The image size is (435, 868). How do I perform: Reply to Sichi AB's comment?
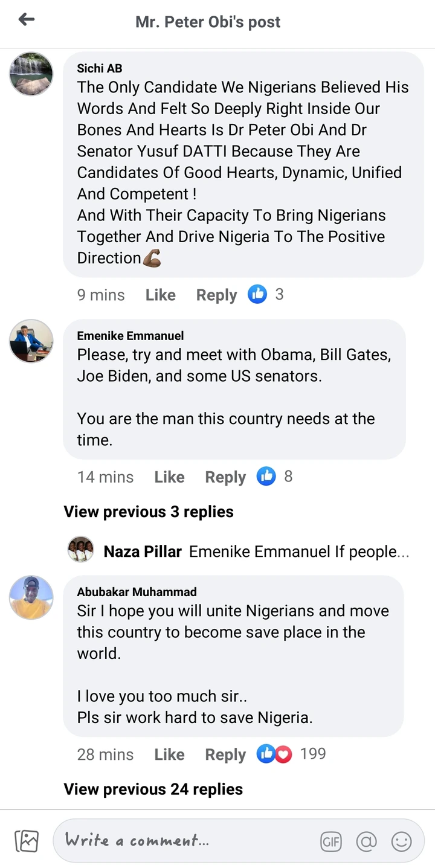pyautogui.click(x=216, y=295)
